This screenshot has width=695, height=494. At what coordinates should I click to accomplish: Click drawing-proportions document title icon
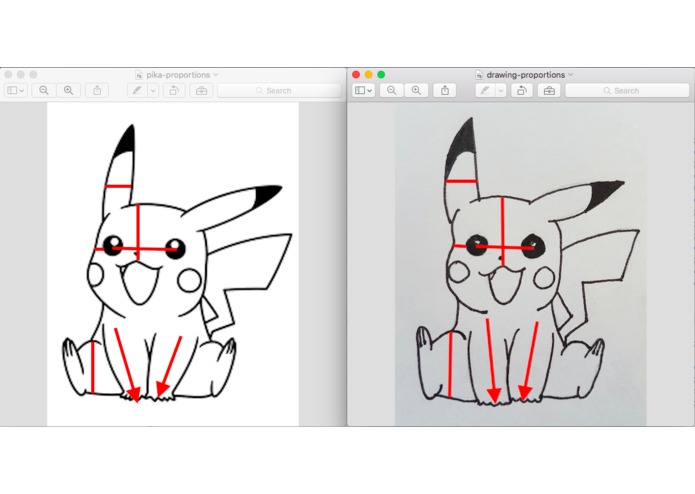click(479, 75)
